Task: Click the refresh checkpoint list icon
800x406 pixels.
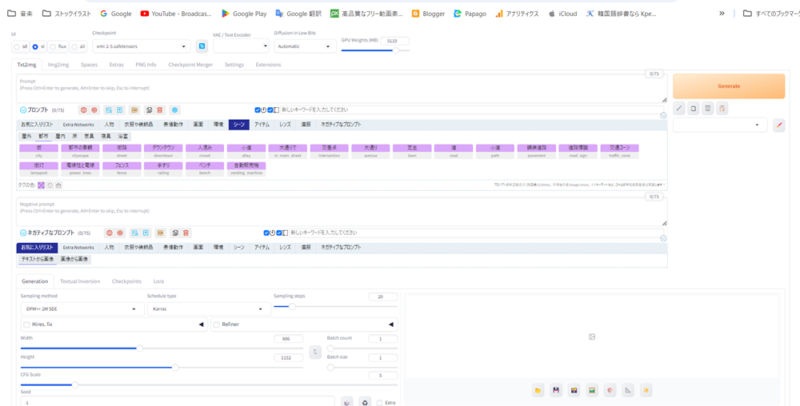Action: click(x=202, y=46)
